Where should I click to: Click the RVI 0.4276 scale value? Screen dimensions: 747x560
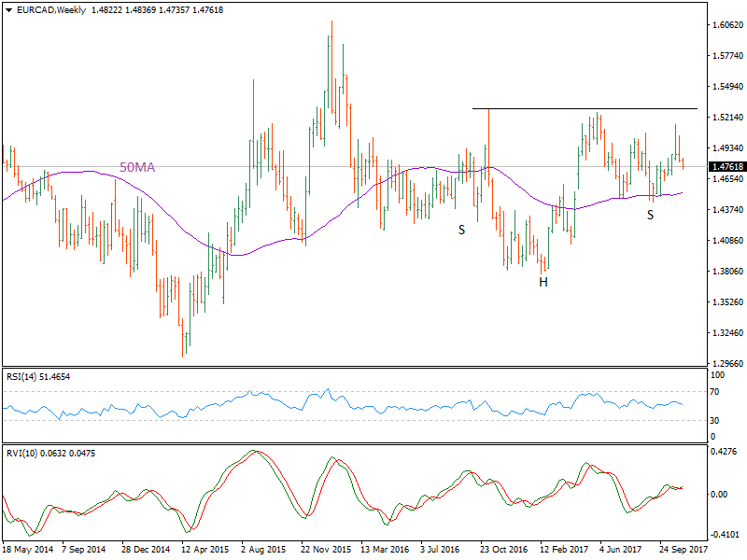coord(724,453)
